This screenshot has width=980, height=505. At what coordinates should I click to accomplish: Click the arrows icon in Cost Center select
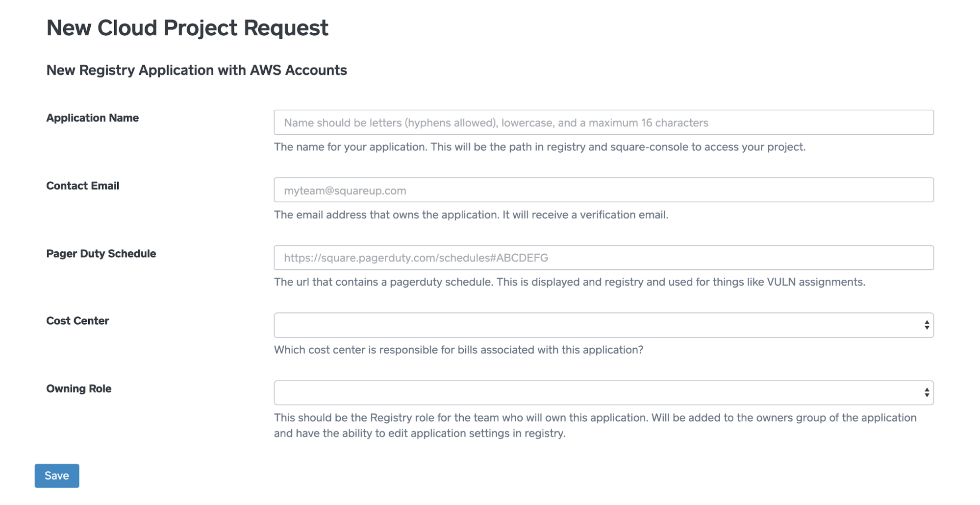pos(927,325)
